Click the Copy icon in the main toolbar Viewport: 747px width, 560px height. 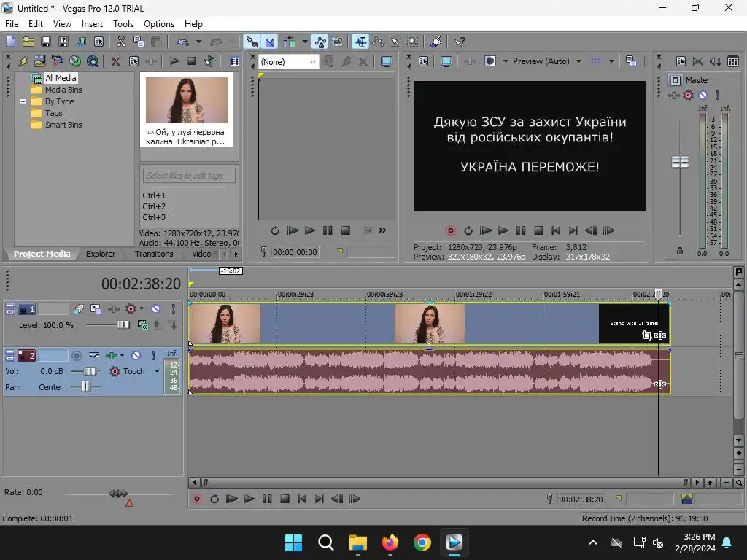(x=139, y=42)
